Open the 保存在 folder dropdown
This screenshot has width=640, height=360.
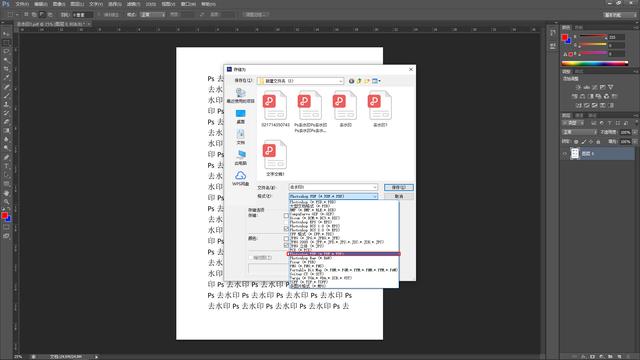coord(301,81)
